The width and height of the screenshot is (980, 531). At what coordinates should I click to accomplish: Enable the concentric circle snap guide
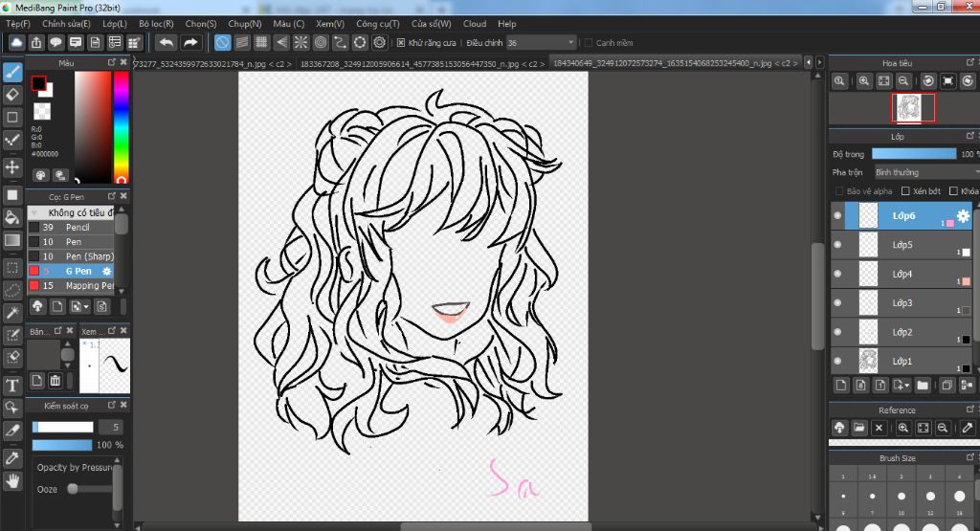(x=321, y=42)
